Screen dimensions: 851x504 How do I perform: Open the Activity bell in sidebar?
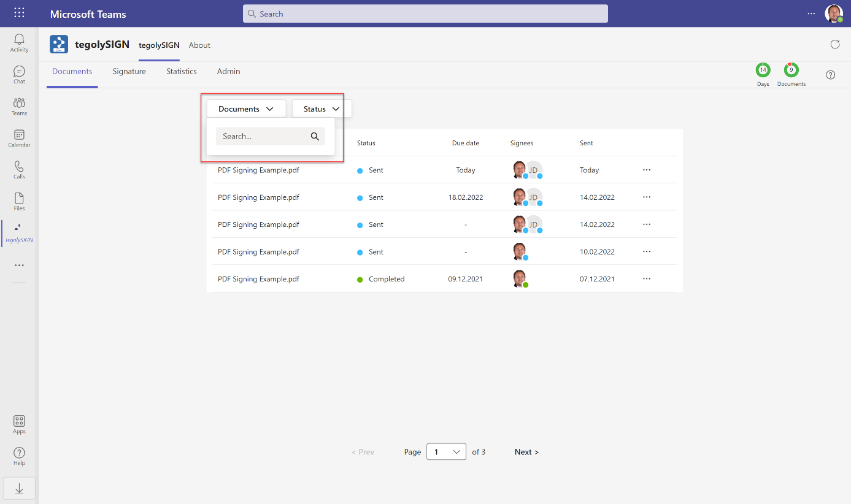[x=19, y=43]
